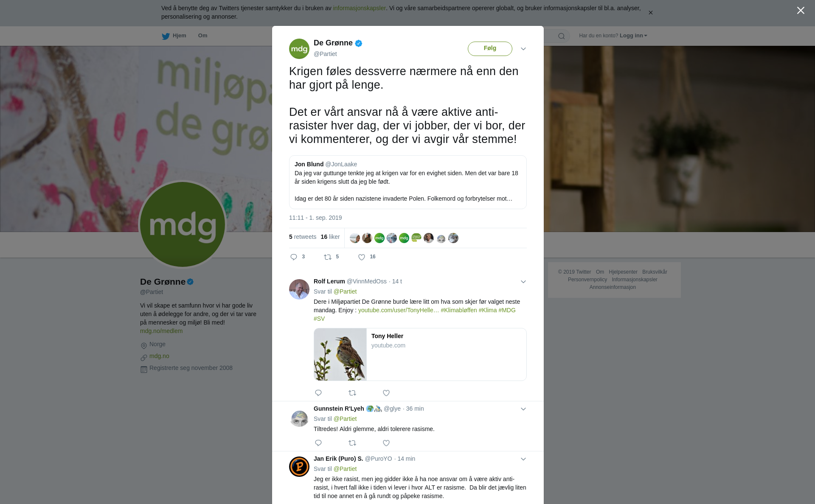Open the Tony Heller YouTube card thumbnail

tap(340, 354)
